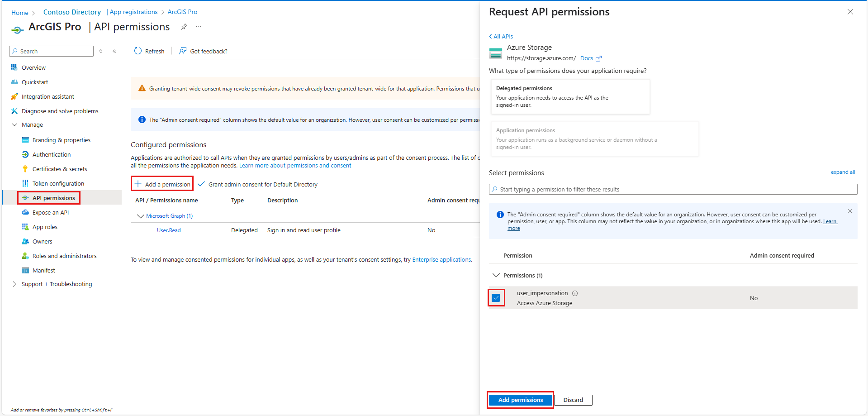Click the expand all link
Image resolution: width=868 pixels, height=416 pixels.
pos(843,172)
